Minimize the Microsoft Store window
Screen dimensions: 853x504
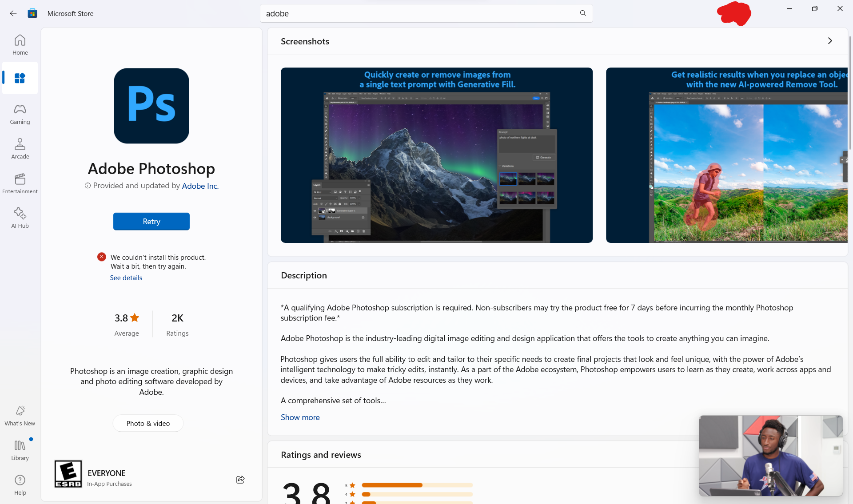pyautogui.click(x=789, y=8)
